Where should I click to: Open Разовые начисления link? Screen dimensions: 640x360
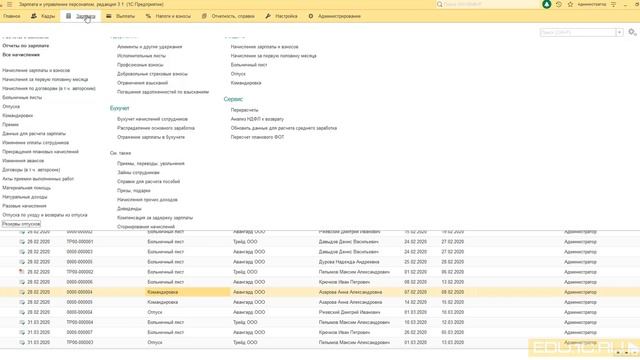[24, 206]
